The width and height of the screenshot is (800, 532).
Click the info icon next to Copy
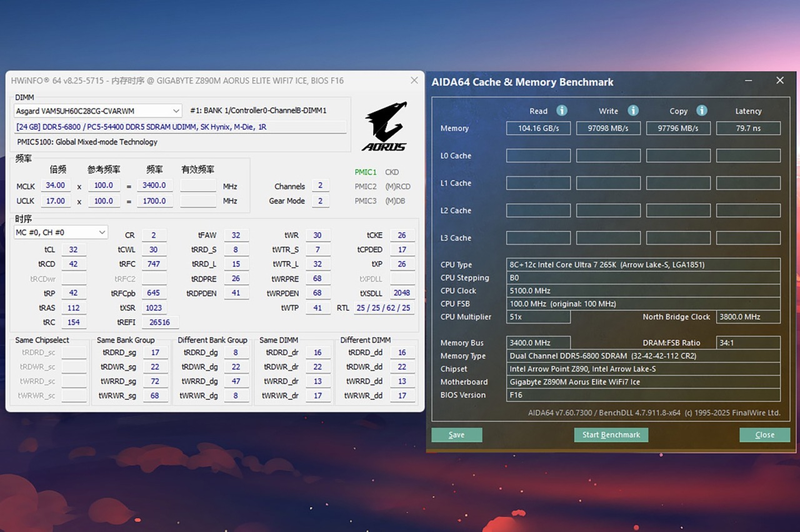(x=702, y=111)
